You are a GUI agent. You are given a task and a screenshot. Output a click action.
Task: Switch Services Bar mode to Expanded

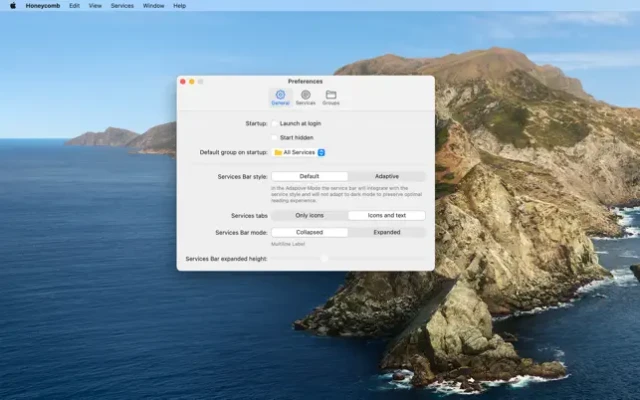pos(386,232)
